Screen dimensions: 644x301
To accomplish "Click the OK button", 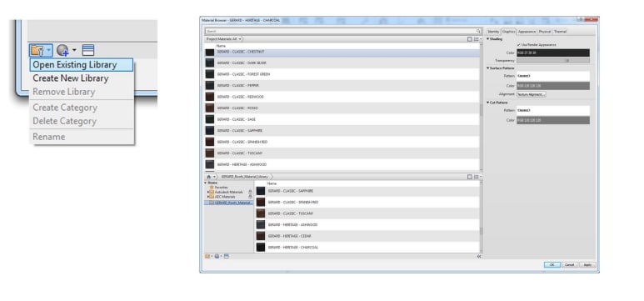I will point(552,265).
